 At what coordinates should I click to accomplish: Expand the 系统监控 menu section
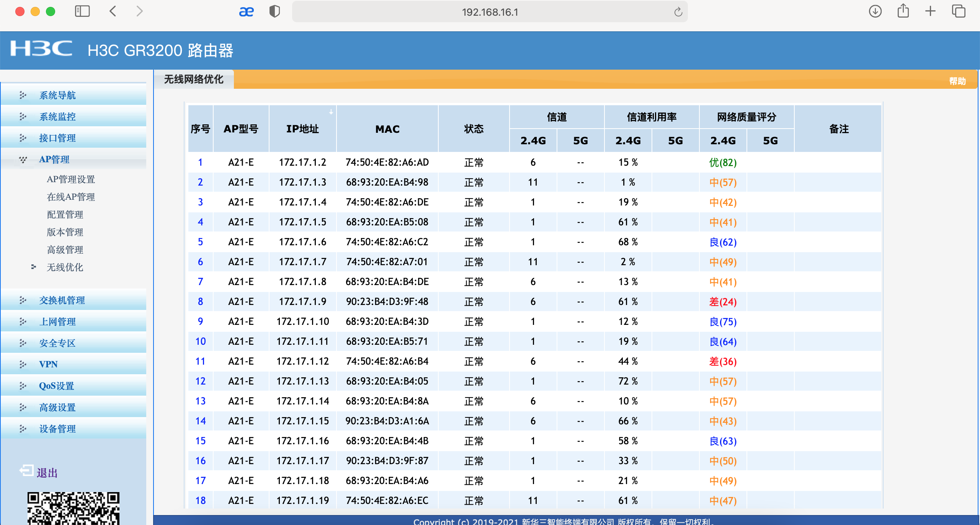57,117
